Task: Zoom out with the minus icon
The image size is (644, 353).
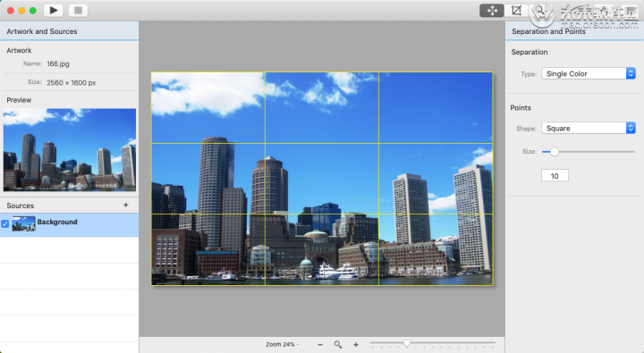Action: tap(320, 345)
